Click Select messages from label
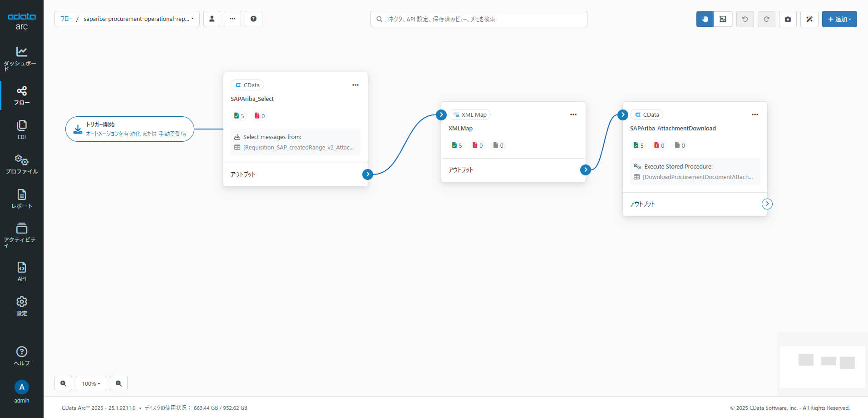Viewport: 868px width, 418px height. 272,137
